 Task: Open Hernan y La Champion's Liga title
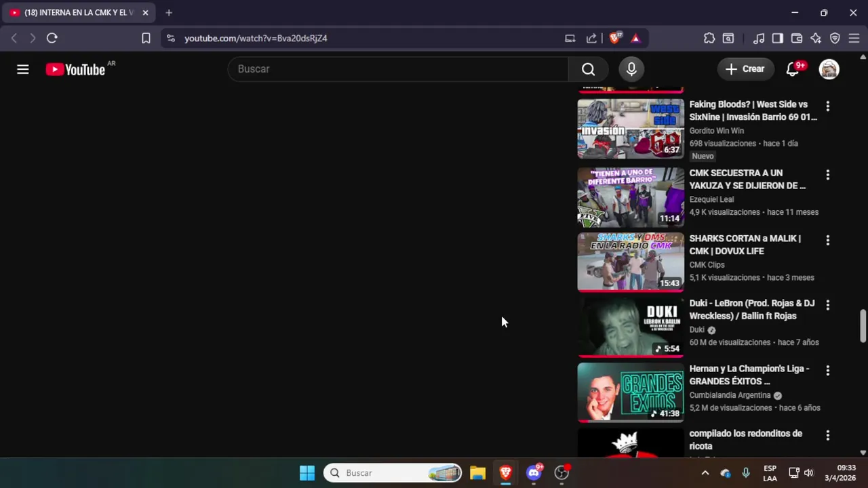click(x=749, y=375)
